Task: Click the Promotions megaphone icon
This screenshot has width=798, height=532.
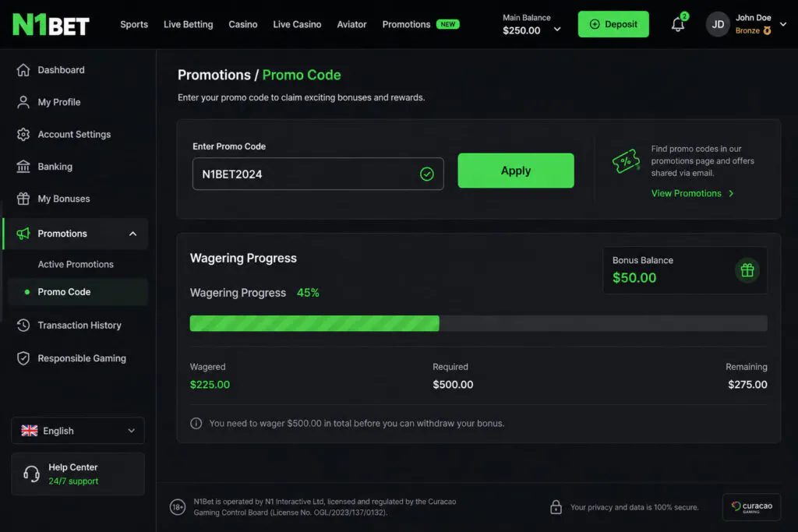Action: [x=23, y=234]
